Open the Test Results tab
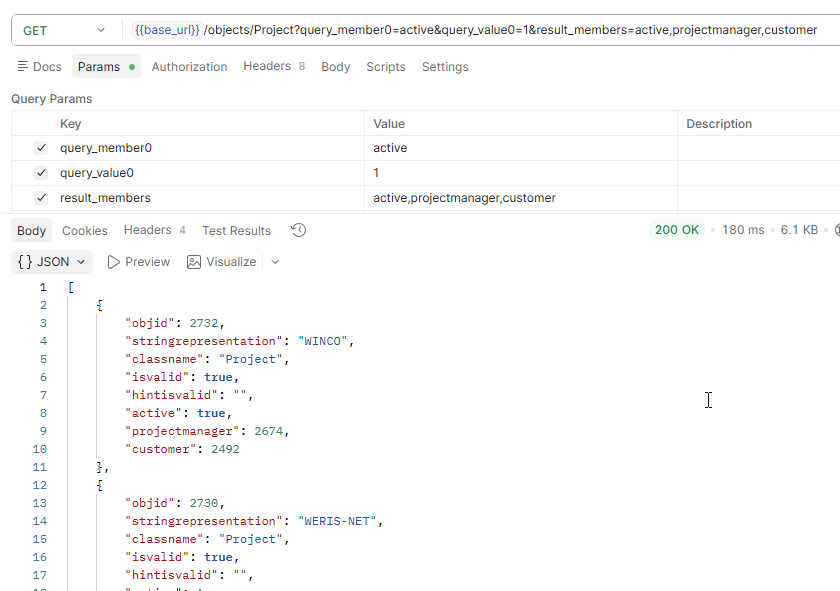Image resolution: width=840 pixels, height=591 pixels. pyautogui.click(x=236, y=230)
